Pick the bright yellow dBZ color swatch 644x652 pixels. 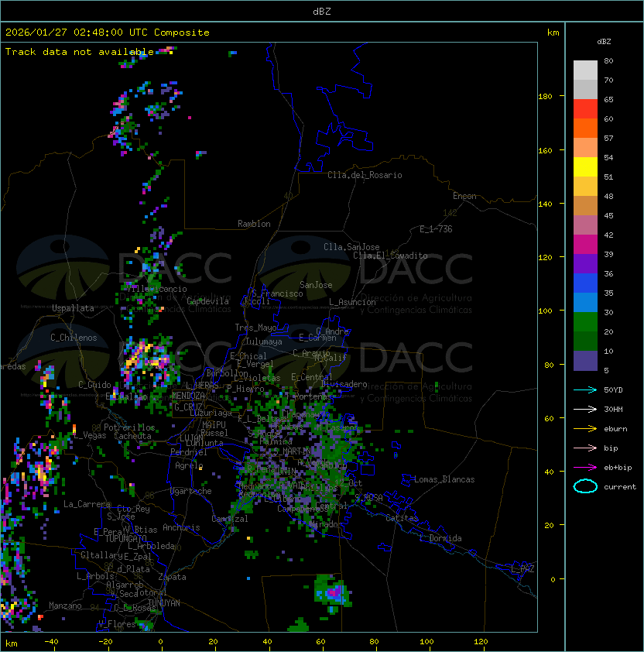(x=585, y=166)
